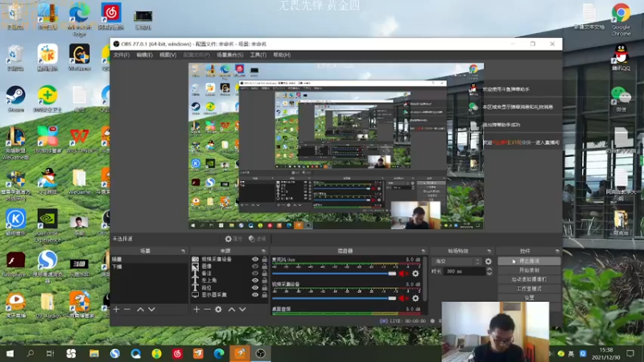
Task: Toggle visibility of 图像 source
Action: 255,266
